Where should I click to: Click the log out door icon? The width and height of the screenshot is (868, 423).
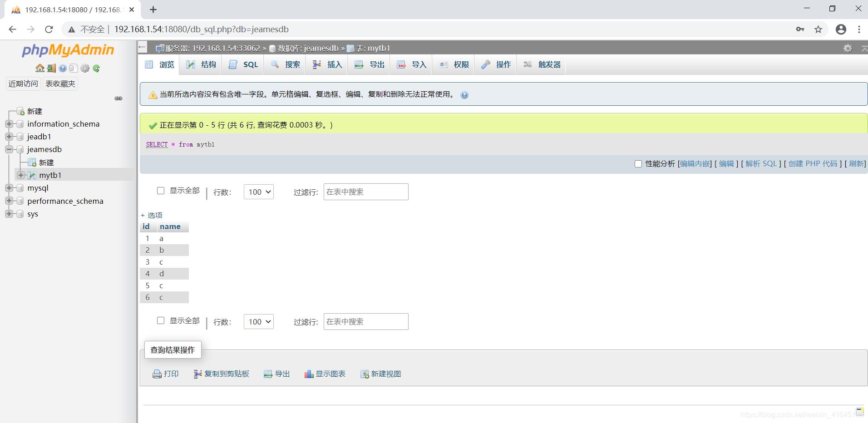point(51,68)
